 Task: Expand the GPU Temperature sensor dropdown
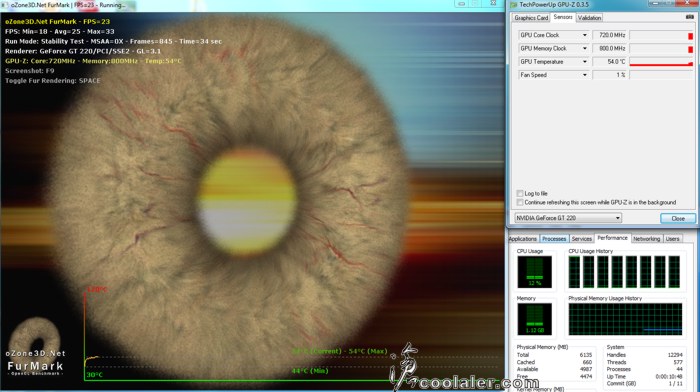(584, 62)
